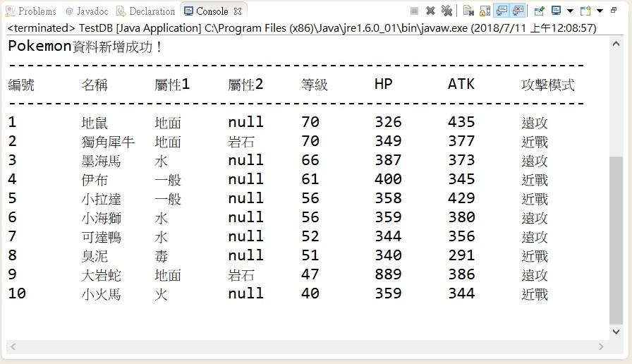This screenshot has width=632, height=364.
Task: Remove all terminated launches with the double-X icon
Action: click(446, 11)
